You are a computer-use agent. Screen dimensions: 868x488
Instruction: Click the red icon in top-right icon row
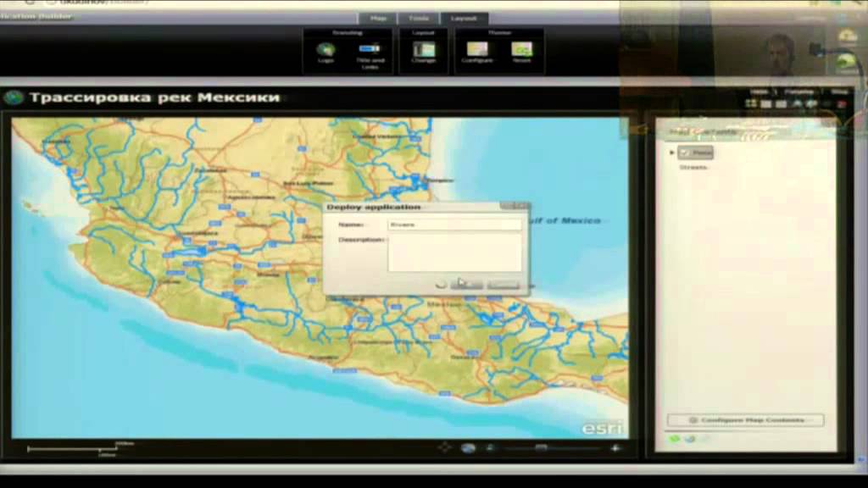842,104
